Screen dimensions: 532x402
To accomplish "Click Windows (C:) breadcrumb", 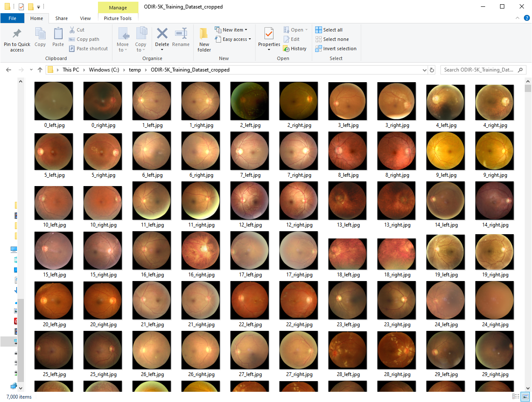I will tap(104, 70).
